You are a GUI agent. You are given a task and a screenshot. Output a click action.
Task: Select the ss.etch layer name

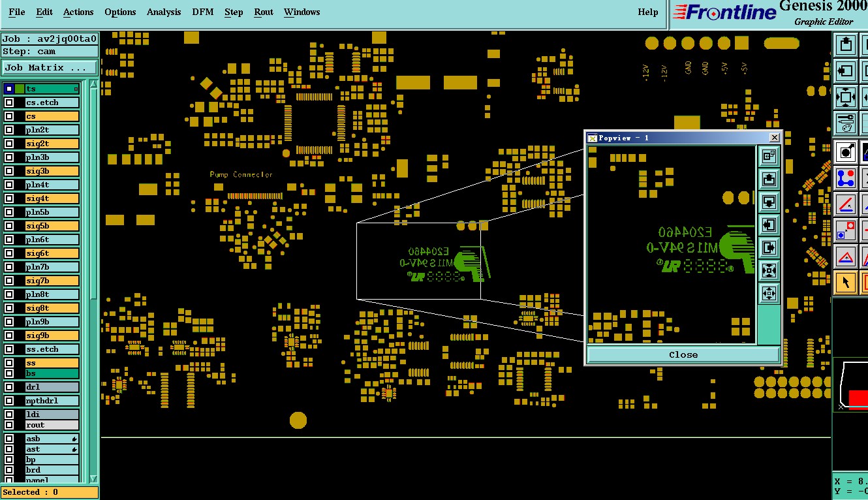(52, 349)
